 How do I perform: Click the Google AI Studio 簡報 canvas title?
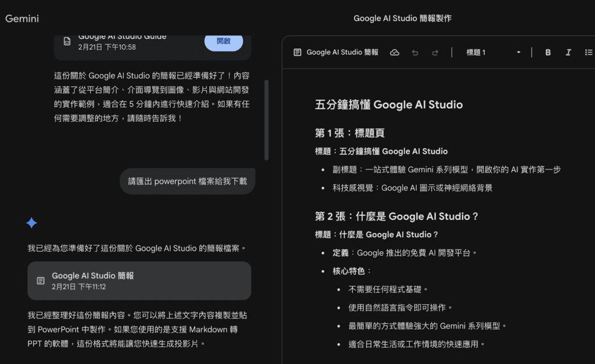click(342, 52)
